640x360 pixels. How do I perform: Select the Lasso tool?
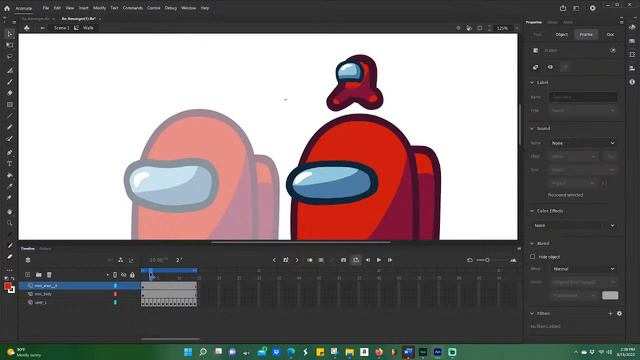coord(10,57)
